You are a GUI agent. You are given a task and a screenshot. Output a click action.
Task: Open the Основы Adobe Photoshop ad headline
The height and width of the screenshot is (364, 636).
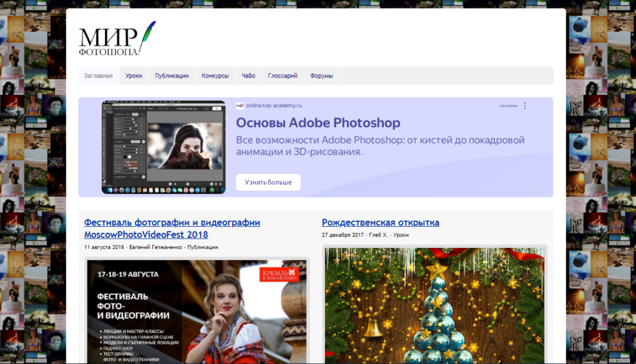click(319, 123)
